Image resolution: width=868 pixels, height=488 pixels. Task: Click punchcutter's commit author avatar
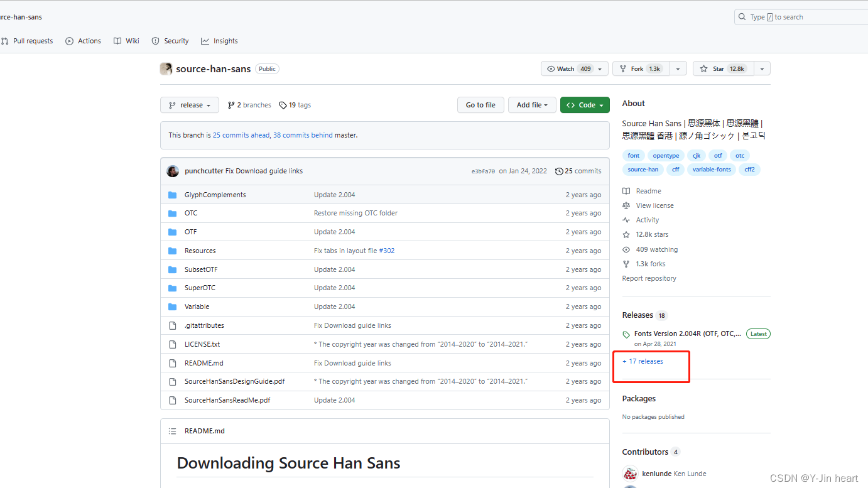173,171
